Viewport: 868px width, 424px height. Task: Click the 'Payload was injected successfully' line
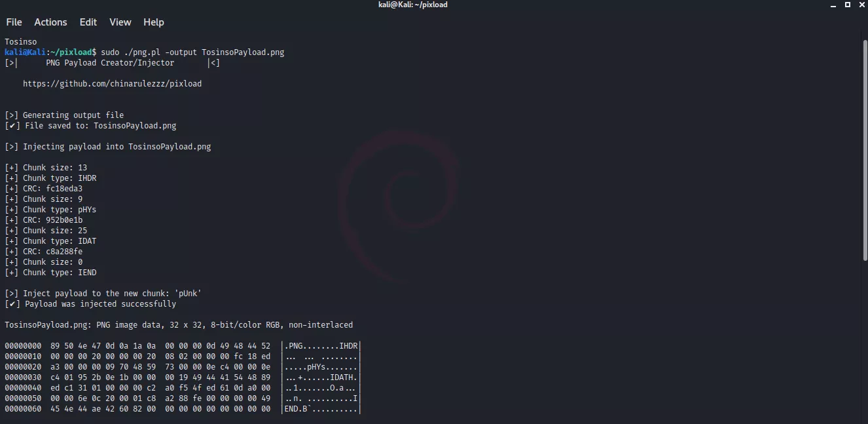click(99, 304)
